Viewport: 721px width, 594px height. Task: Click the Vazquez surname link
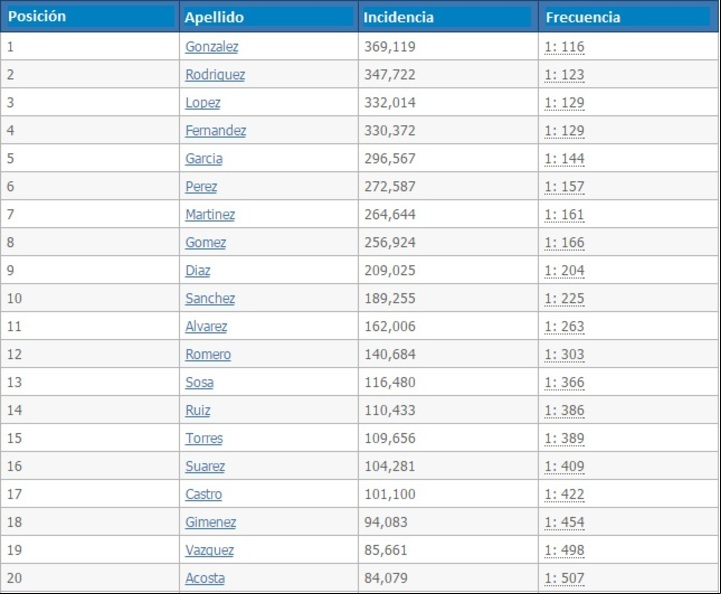click(x=209, y=550)
